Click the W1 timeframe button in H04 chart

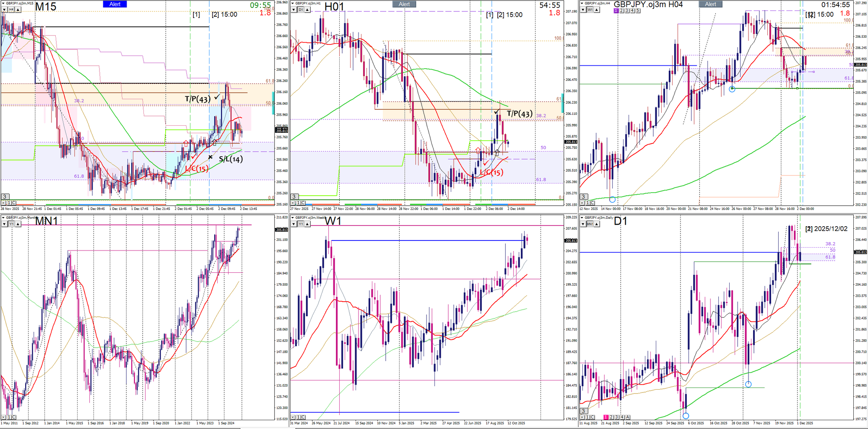pyautogui.click(x=590, y=9)
